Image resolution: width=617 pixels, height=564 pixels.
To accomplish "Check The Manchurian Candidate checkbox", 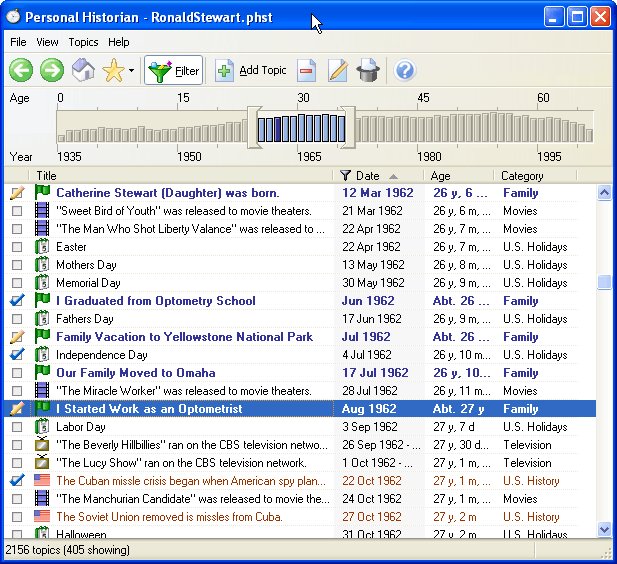I will point(17,499).
